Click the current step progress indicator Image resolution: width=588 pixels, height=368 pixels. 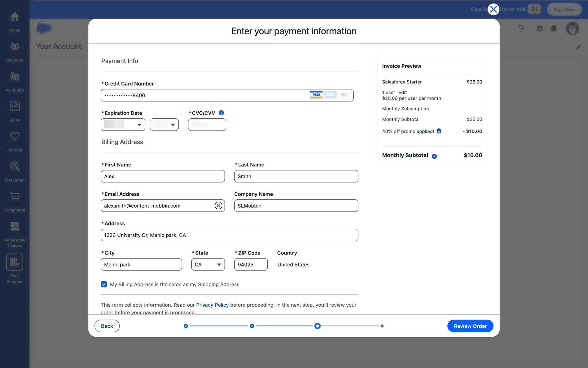[317, 326]
